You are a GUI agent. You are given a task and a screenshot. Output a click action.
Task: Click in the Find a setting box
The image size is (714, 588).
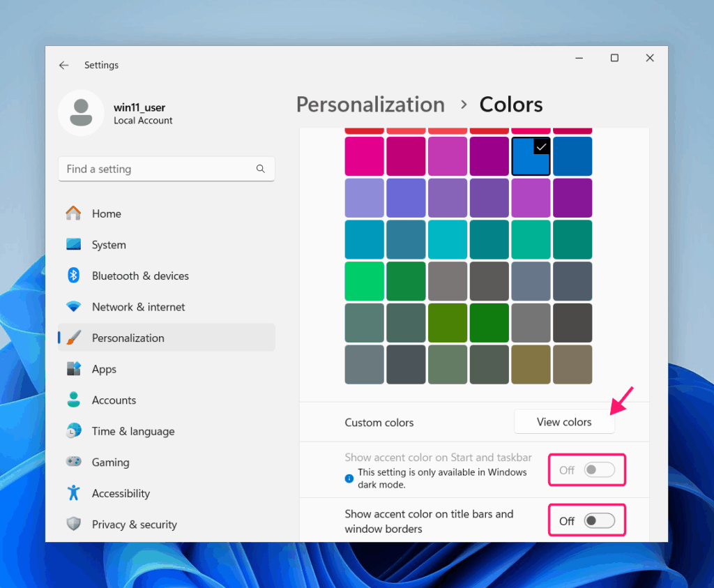(167, 169)
